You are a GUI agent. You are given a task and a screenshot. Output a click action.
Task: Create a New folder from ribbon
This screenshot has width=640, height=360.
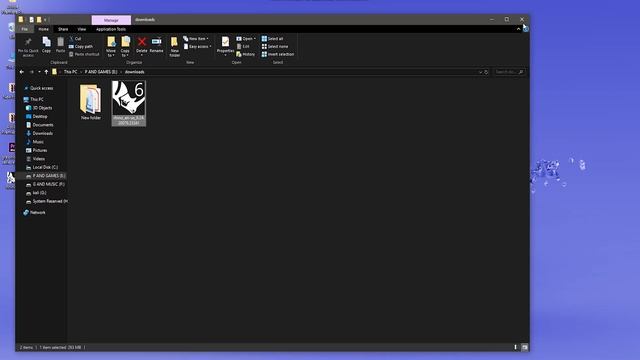[x=175, y=47]
